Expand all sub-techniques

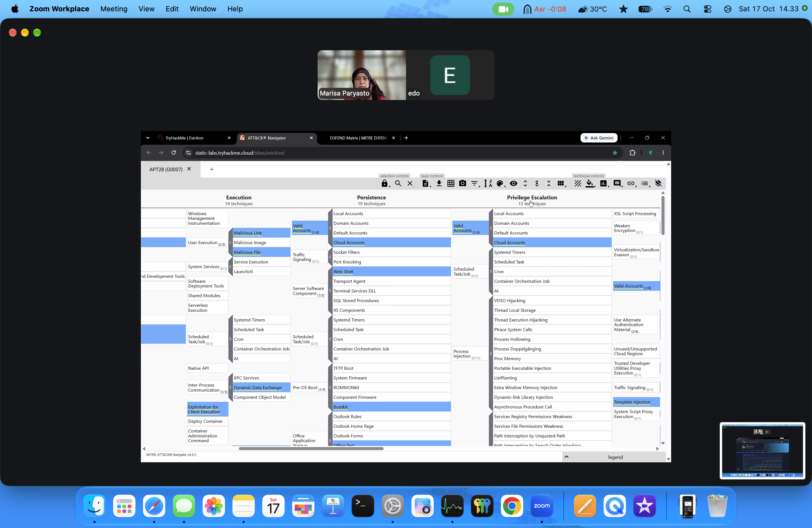[x=525, y=184]
